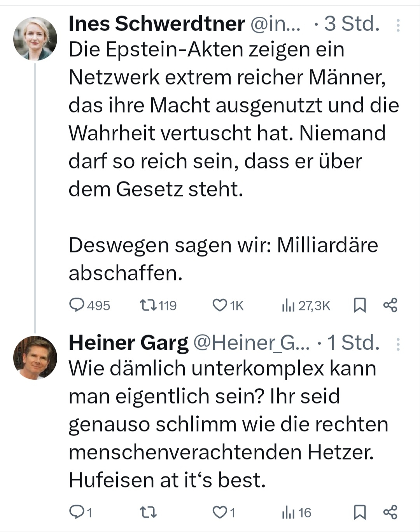Like Heiner Garg's reply
Image resolution: width=420 pixels, height=532 pixels.
coord(220,513)
